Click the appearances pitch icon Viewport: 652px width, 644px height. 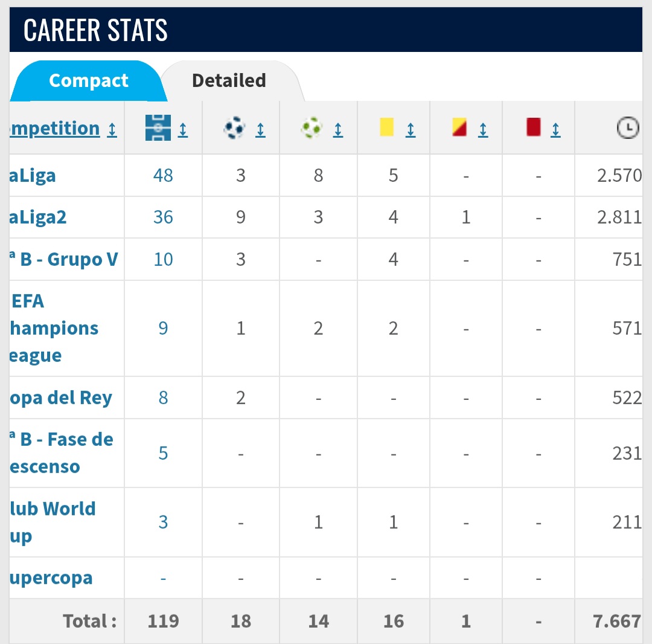click(x=159, y=128)
